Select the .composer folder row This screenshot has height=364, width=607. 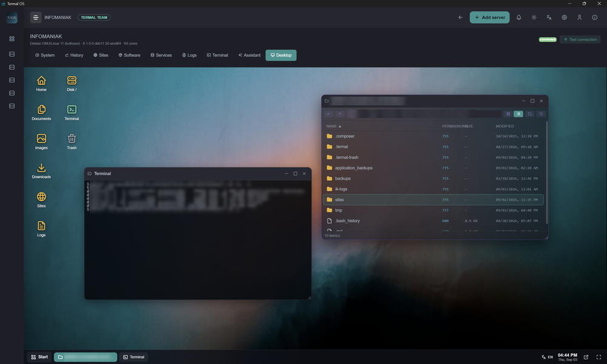(433, 136)
